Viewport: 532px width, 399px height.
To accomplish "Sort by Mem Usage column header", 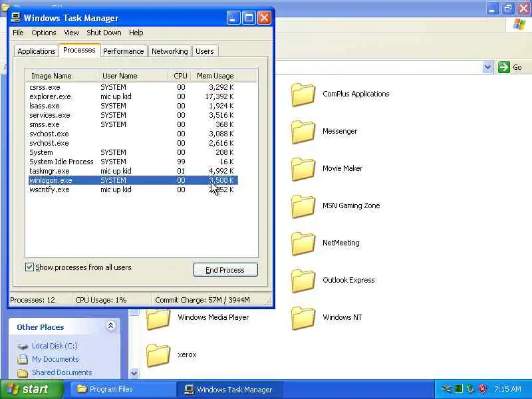I will 213,76.
